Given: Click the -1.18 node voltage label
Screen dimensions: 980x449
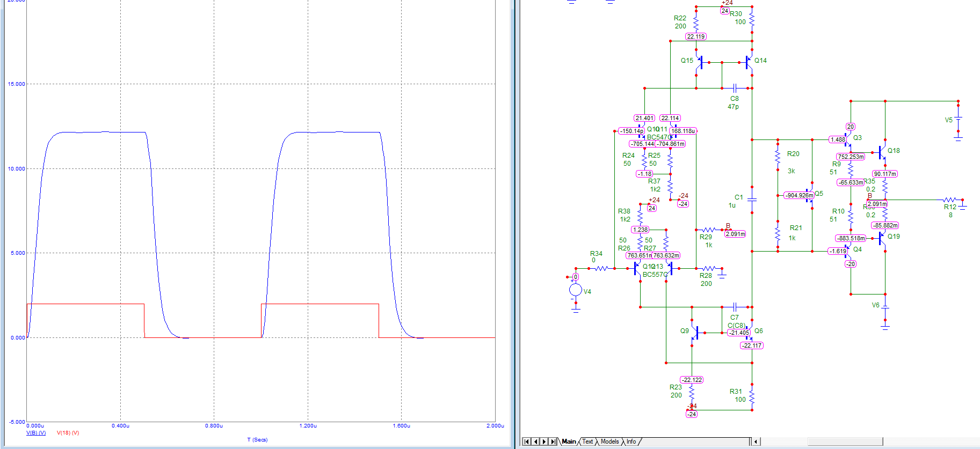Looking at the screenshot, I should [644, 174].
